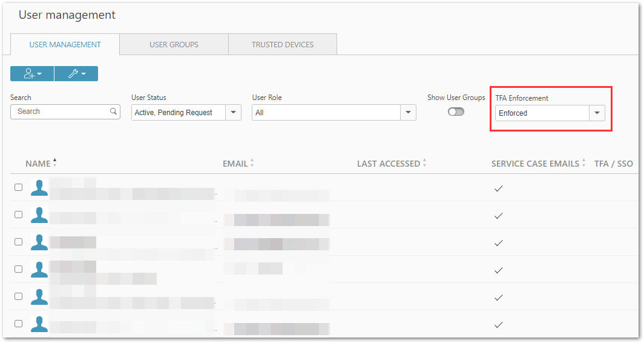Click the first user's avatar icon

pyautogui.click(x=39, y=187)
